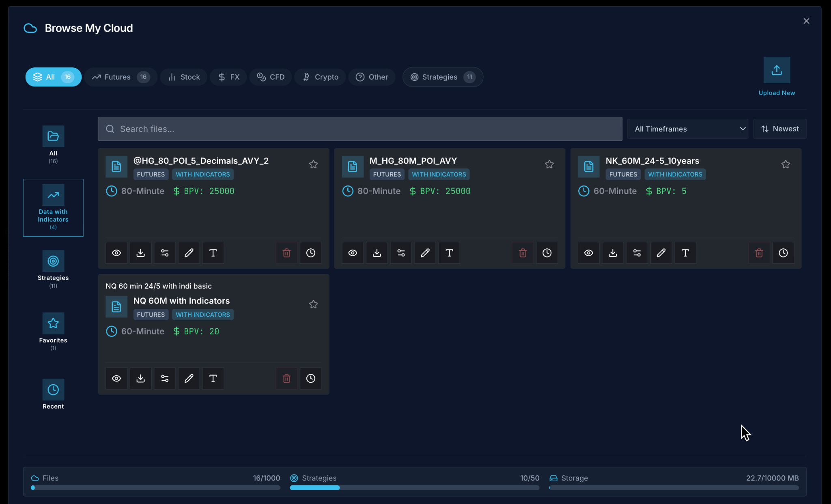Open settings sliders for NK_60M_24-5_10years
Viewport: 831px width, 504px height.
(x=637, y=253)
